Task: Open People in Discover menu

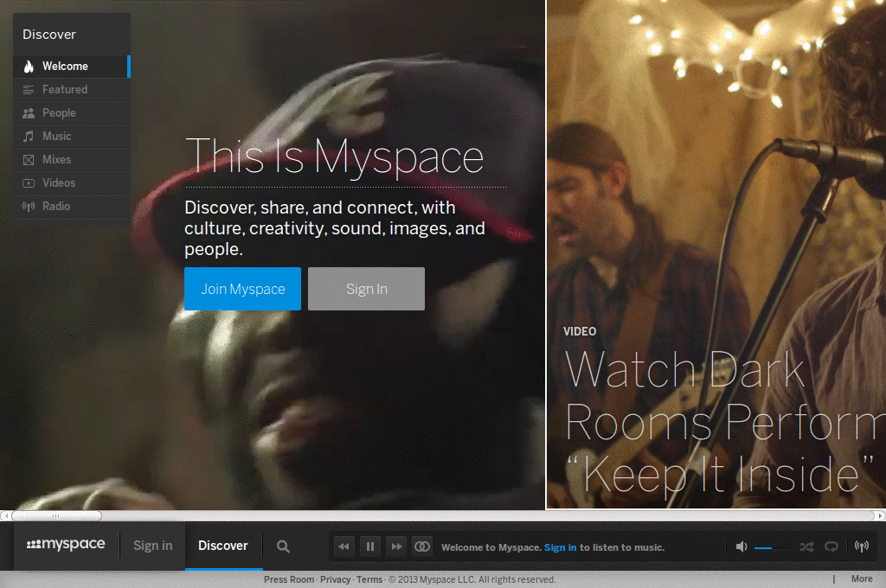Action: coord(72,113)
